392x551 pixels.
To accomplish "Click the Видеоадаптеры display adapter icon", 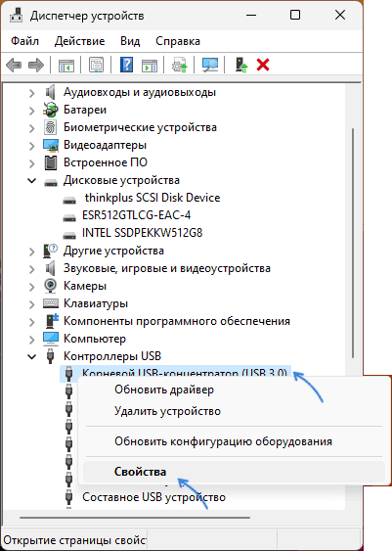I will [51, 145].
